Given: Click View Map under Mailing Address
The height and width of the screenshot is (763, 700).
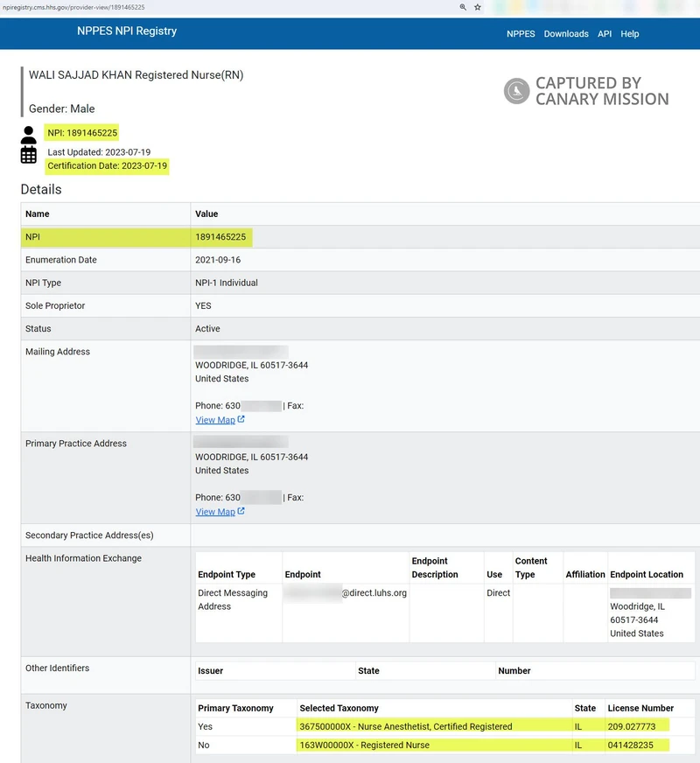Looking at the screenshot, I should point(215,419).
